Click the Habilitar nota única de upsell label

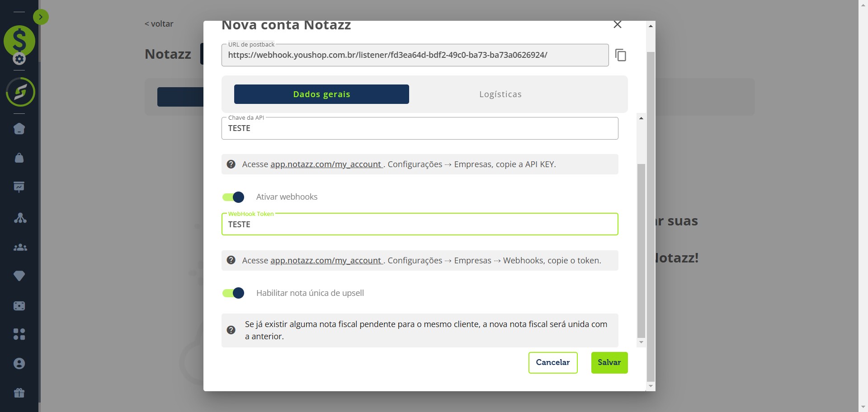(310, 293)
